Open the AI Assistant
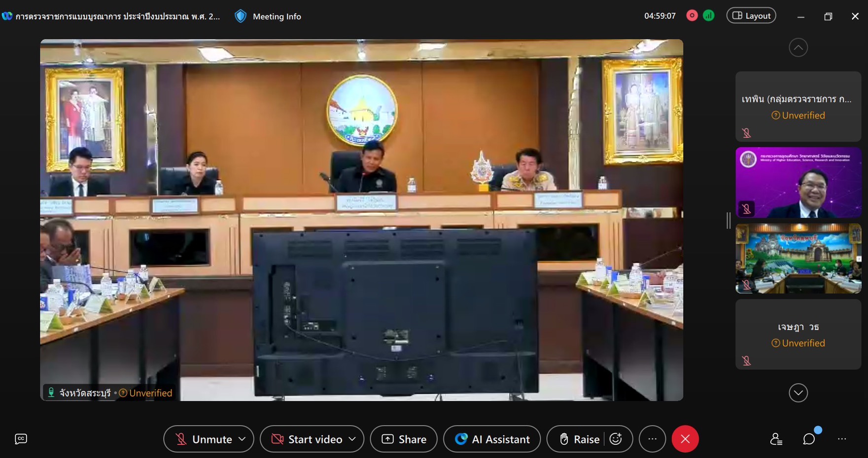 click(x=492, y=439)
